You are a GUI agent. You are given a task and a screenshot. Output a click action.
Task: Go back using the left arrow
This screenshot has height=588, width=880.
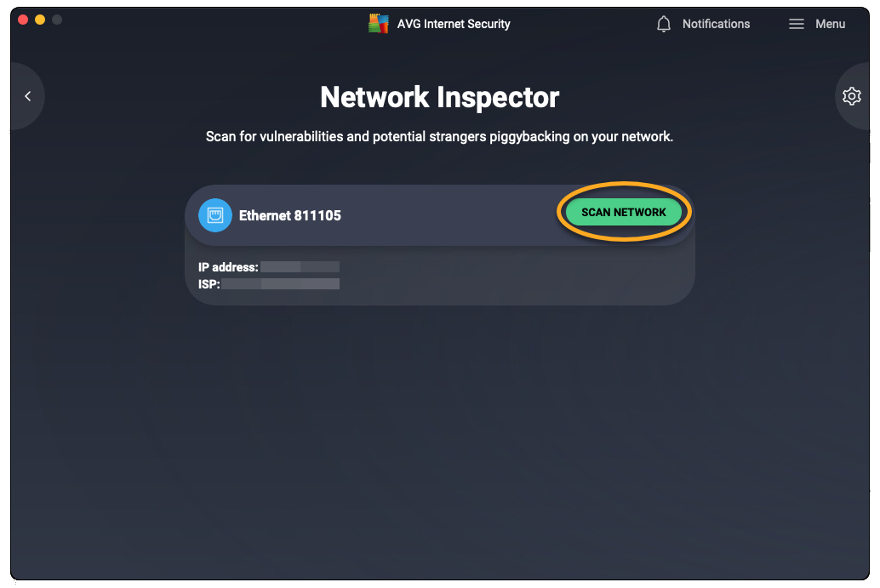click(x=28, y=96)
